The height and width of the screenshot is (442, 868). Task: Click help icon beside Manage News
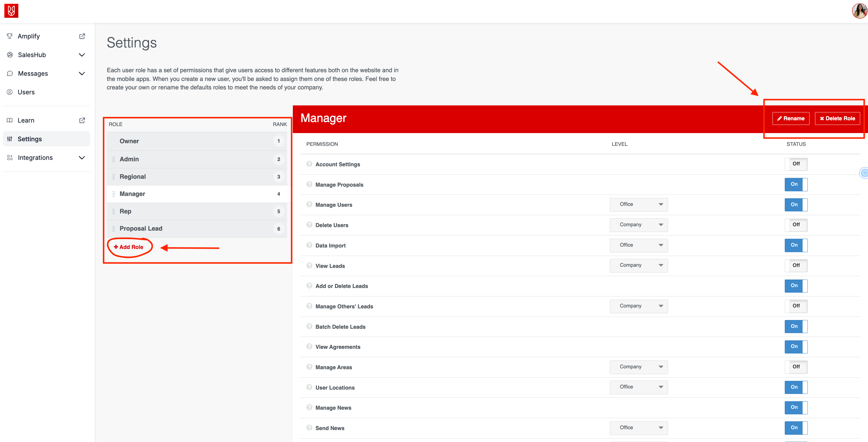coord(309,407)
